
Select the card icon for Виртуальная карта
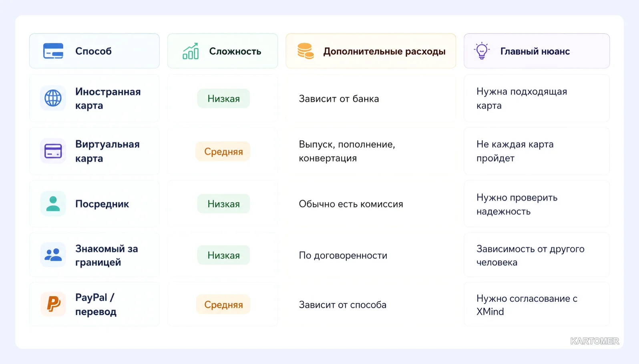[53, 151]
